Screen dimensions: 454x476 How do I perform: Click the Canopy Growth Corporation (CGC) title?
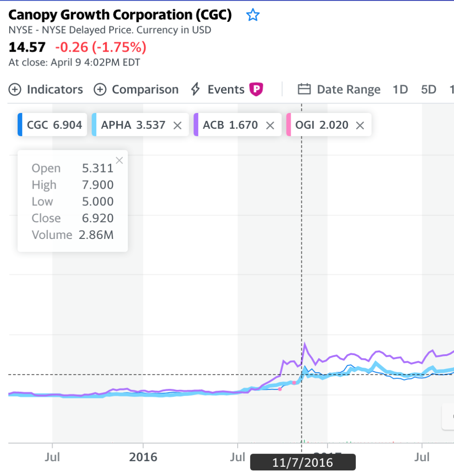[x=120, y=15]
